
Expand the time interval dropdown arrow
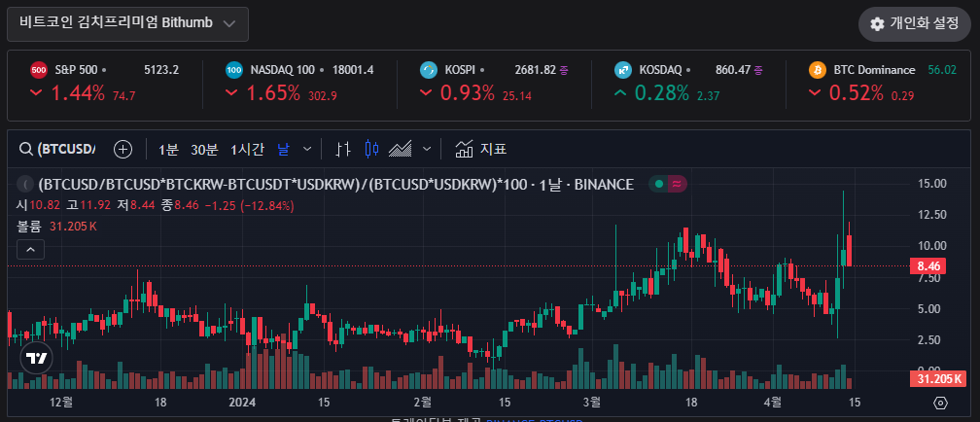[x=307, y=150]
